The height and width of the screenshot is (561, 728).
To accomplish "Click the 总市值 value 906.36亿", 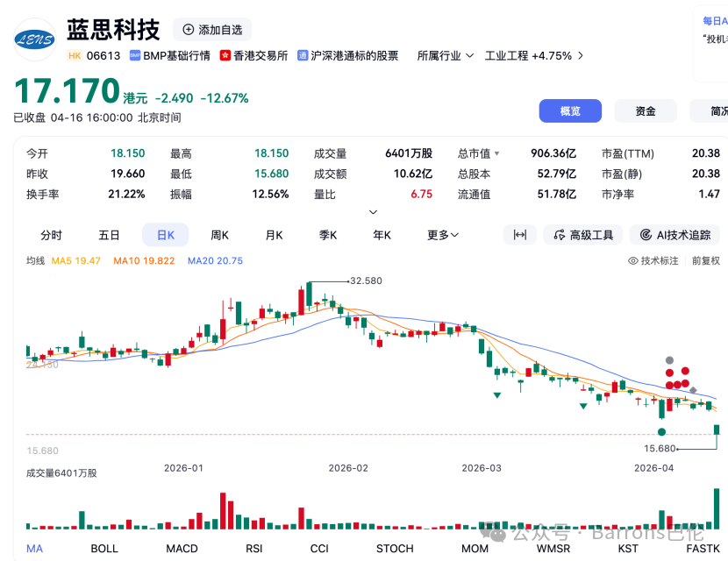I will 553,153.
